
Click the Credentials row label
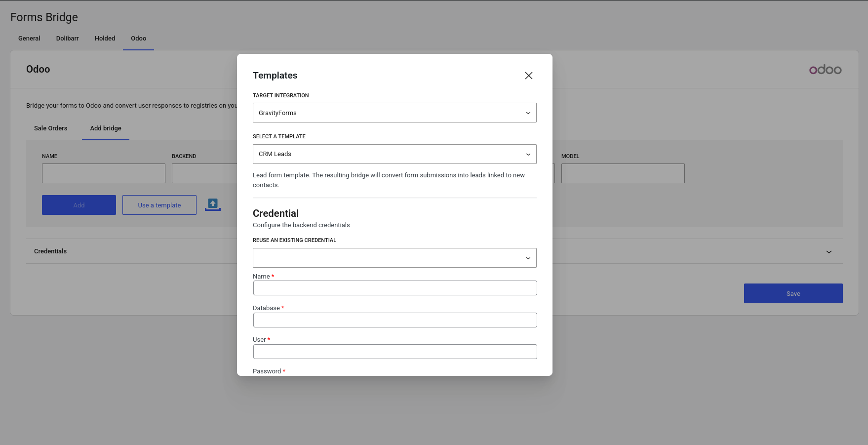[x=50, y=251]
